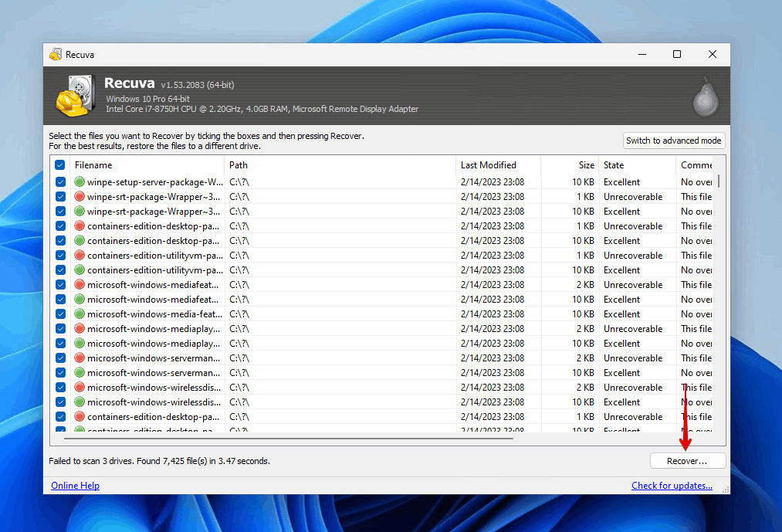Uncheck unrecoverable microsoft-windows-mediaplay checkbox
The width and height of the screenshot is (782, 532).
[60, 328]
